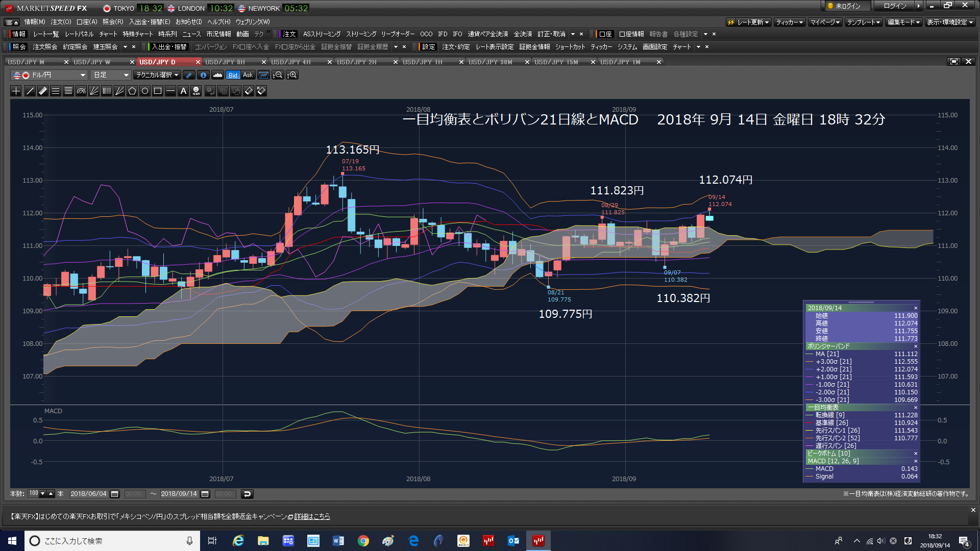Viewport: 980px width, 551px height.
Task: Select the crosshair cursor tool
Action: click(x=16, y=91)
